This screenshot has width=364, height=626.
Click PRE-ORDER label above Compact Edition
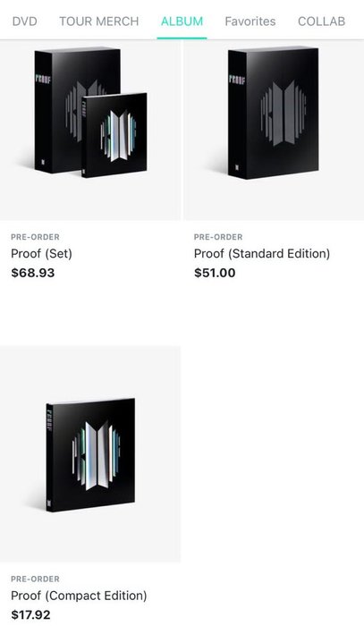tap(35, 579)
